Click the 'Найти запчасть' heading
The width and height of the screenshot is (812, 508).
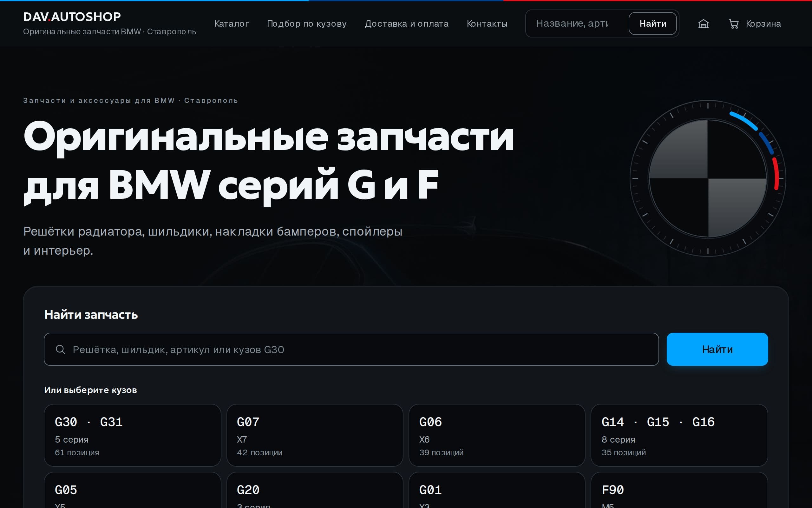tap(91, 314)
